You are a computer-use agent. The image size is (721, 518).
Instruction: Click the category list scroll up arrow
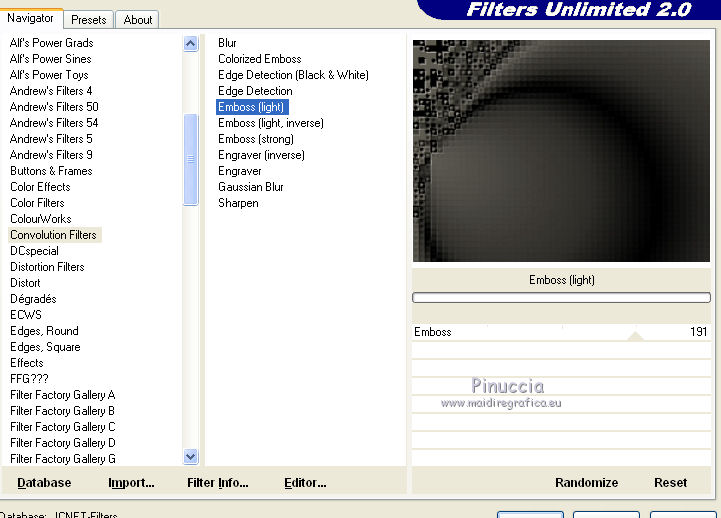[190, 44]
